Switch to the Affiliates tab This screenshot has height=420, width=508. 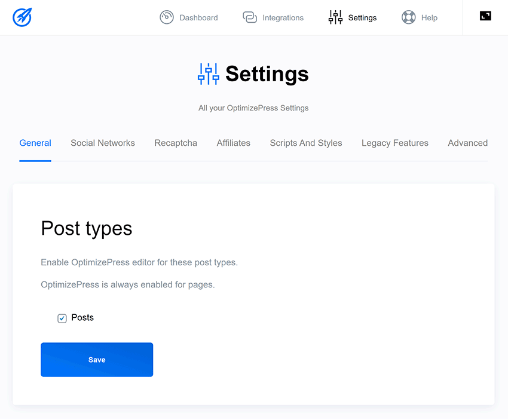[234, 143]
